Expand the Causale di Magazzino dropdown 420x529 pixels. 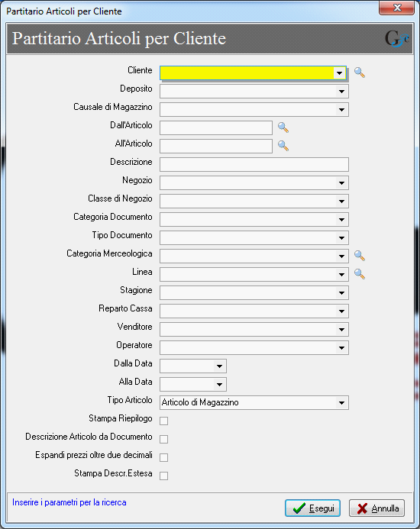coord(341,110)
